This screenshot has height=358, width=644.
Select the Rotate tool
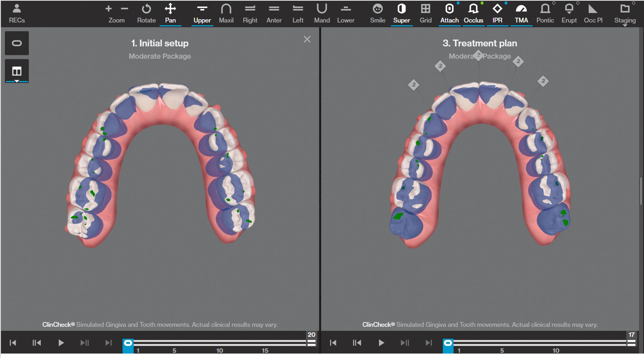[x=146, y=14]
